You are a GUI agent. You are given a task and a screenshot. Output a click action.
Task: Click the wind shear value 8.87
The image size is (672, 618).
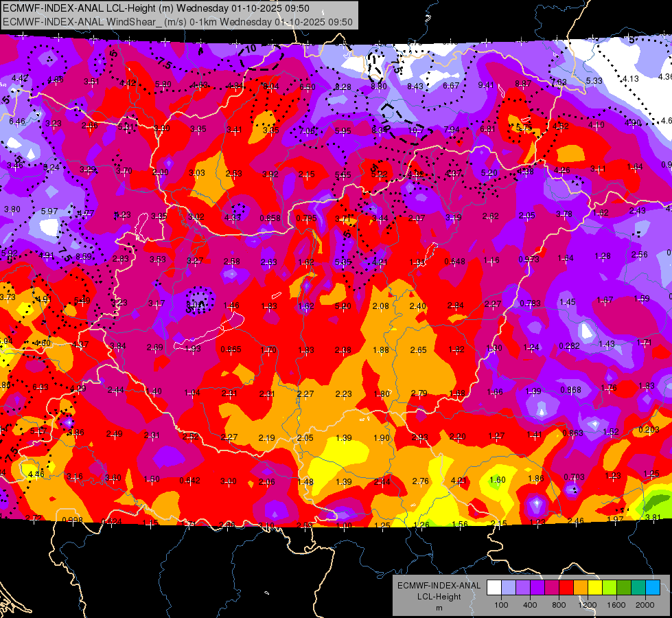tap(523, 84)
